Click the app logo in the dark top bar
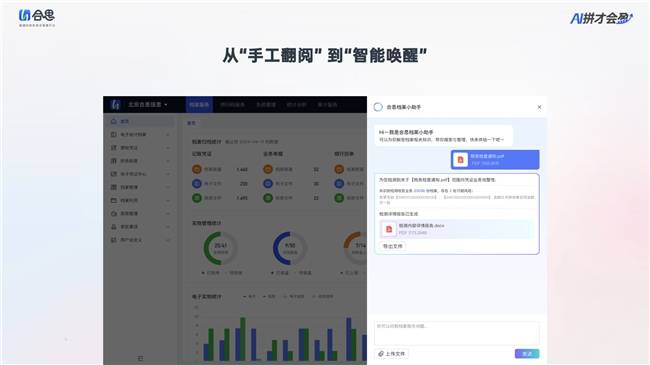The height and width of the screenshot is (365, 650). click(x=115, y=105)
